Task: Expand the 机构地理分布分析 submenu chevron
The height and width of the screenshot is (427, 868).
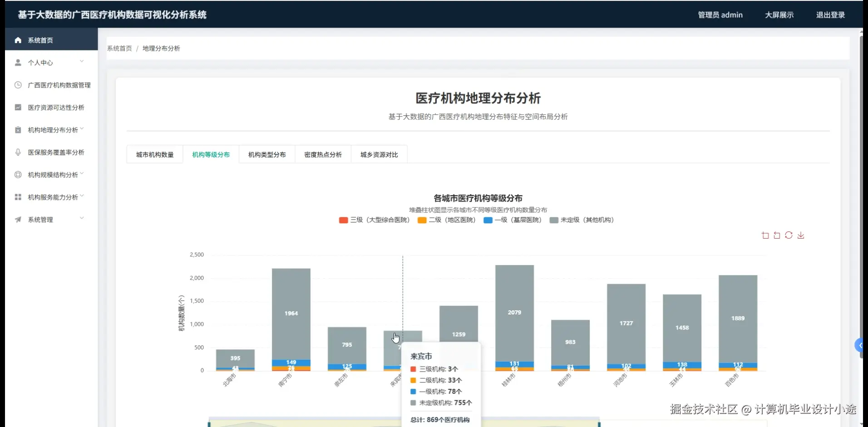Action: (x=82, y=129)
